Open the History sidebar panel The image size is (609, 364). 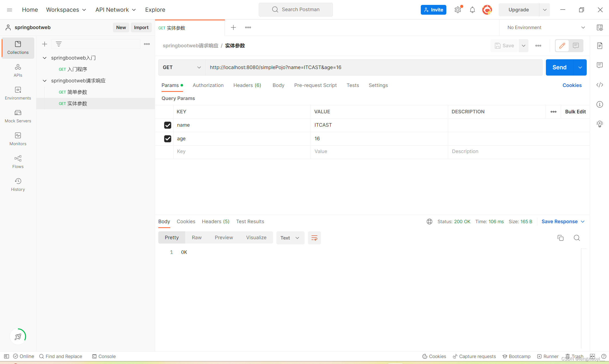[18, 185]
